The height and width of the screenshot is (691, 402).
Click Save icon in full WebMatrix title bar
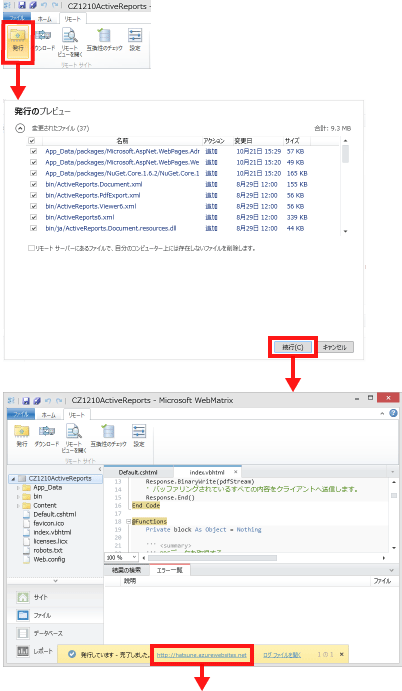(26, 401)
